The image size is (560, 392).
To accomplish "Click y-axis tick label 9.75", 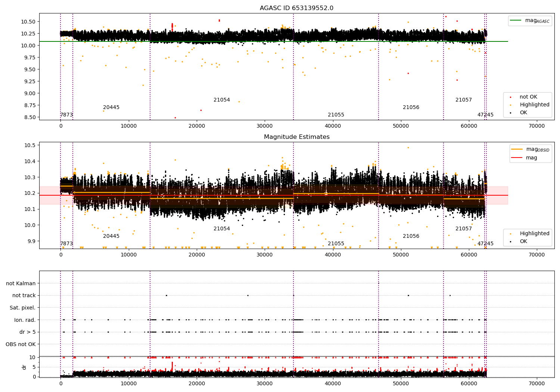I will 29,57.
